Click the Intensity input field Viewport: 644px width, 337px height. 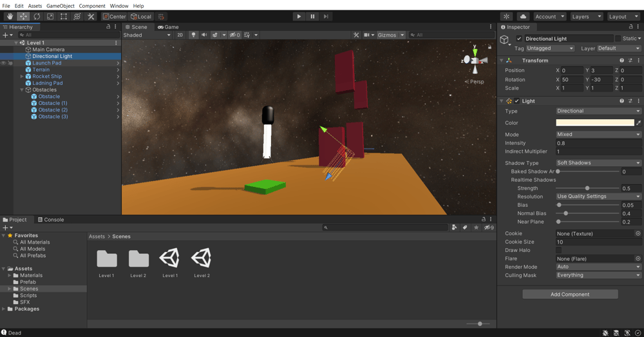(598, 143)
